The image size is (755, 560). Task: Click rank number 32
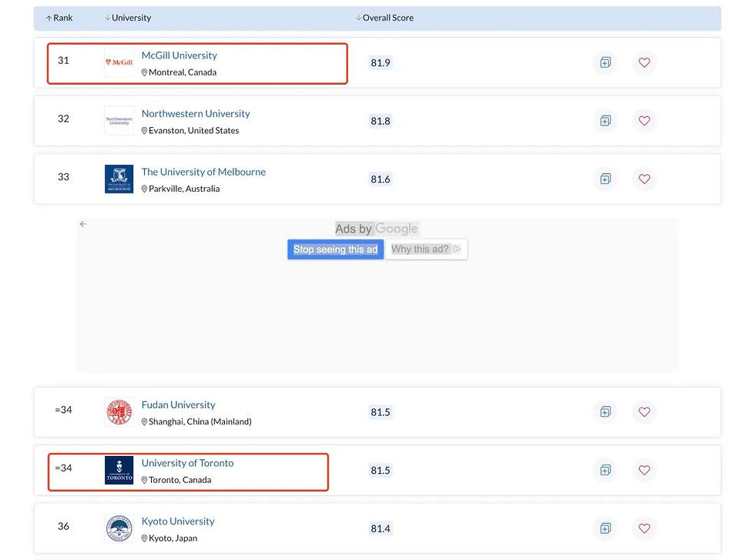coord(63,119)
